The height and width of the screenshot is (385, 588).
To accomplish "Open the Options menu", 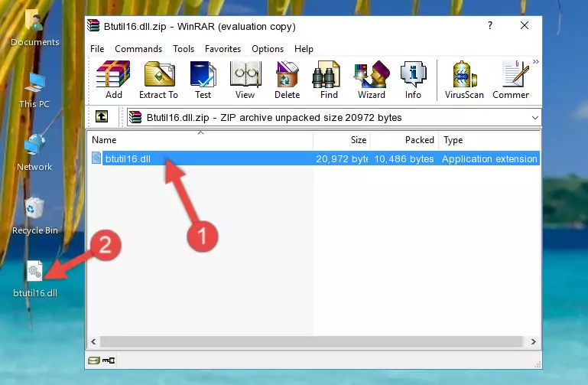I will (x=268, y=49).
